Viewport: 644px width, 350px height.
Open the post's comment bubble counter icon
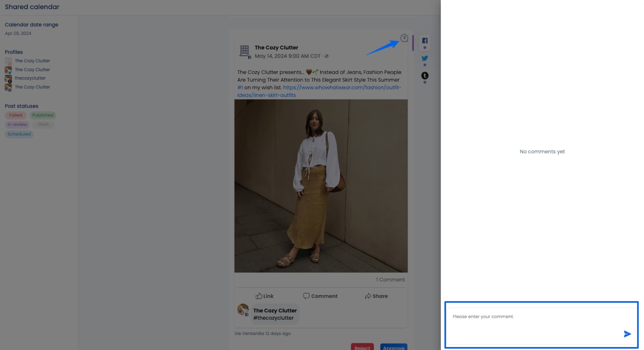tap(404, 38)
